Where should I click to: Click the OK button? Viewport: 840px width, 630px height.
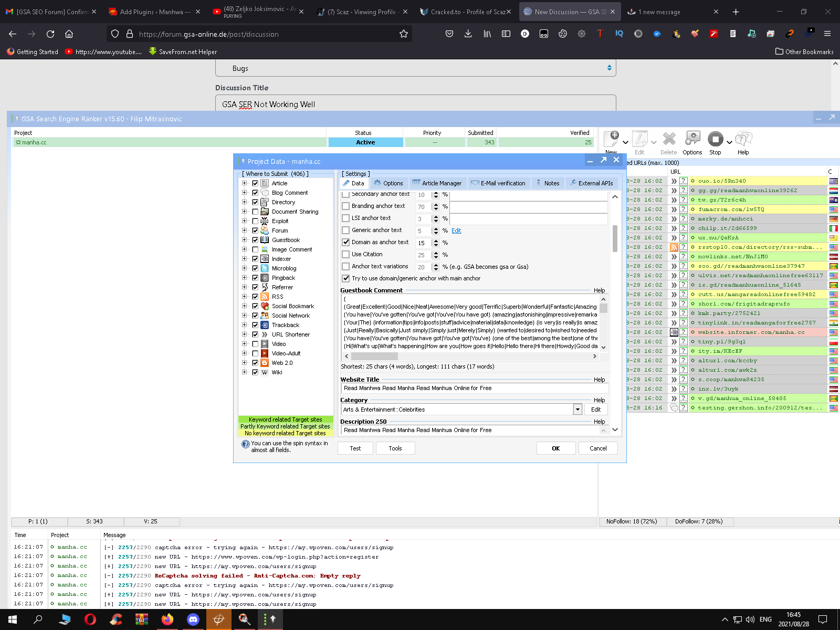tap(556, 448)
